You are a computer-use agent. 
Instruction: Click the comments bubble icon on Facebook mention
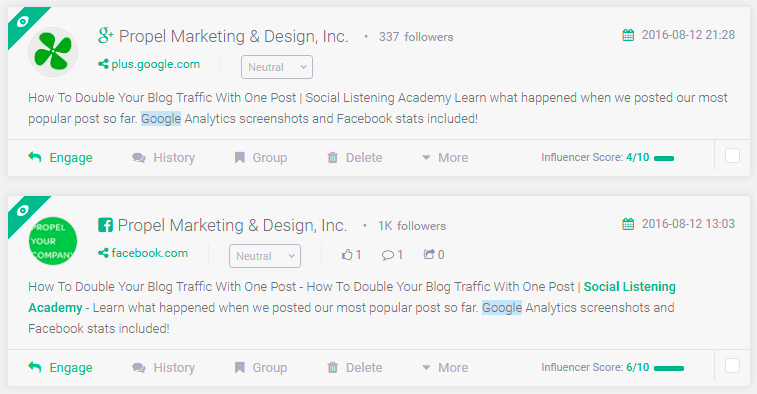(x=387, y=255)
